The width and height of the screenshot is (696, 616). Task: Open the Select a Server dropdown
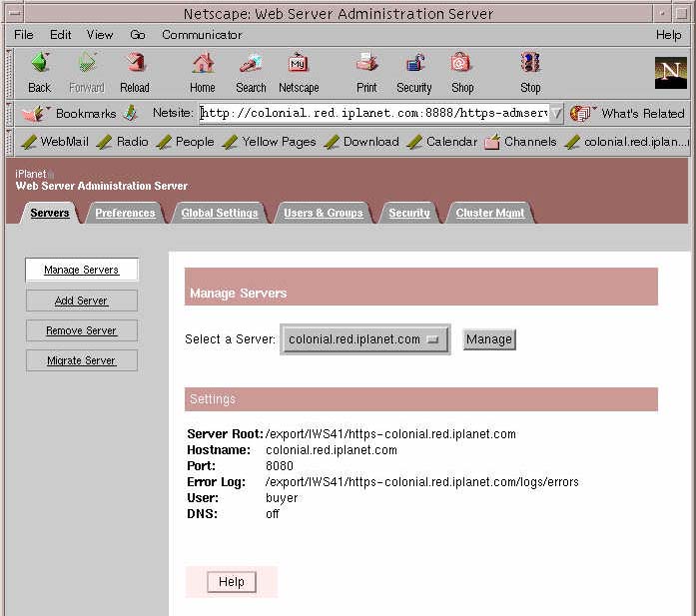(x=364, y=339)
